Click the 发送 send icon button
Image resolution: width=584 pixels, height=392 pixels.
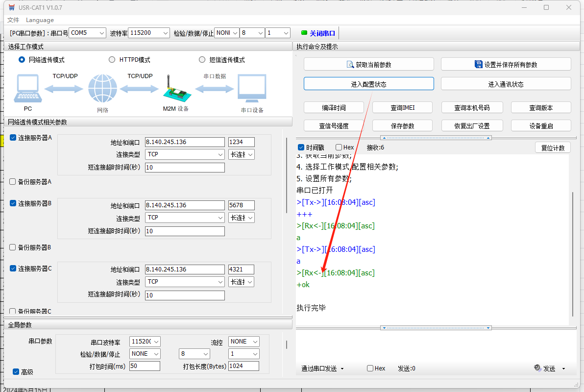tap(545, 368)
